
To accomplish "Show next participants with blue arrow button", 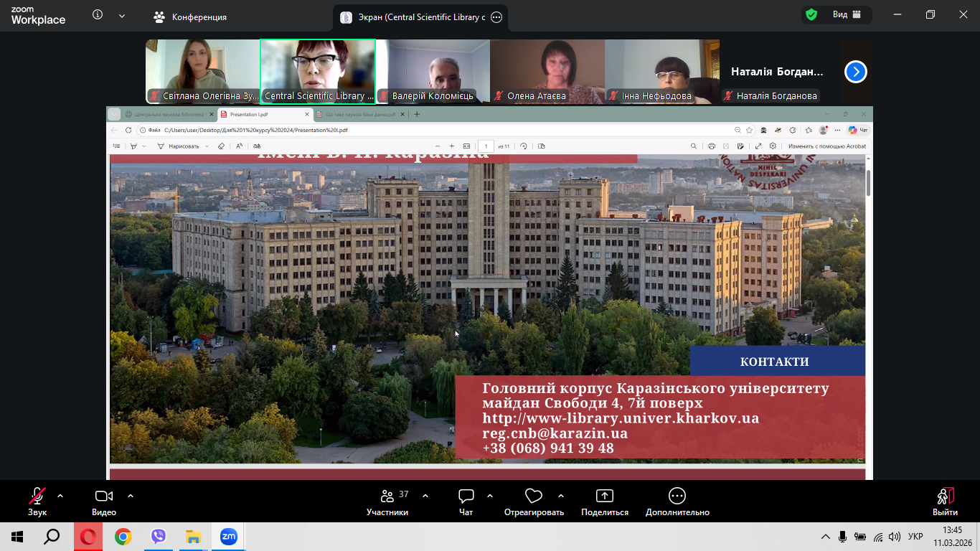I will pos(855,72).
